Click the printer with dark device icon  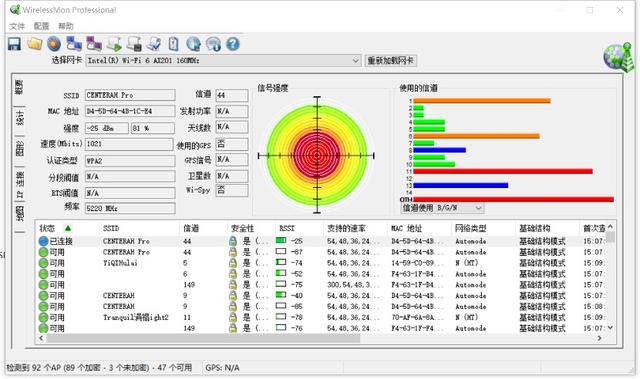(x=134, y=44)
